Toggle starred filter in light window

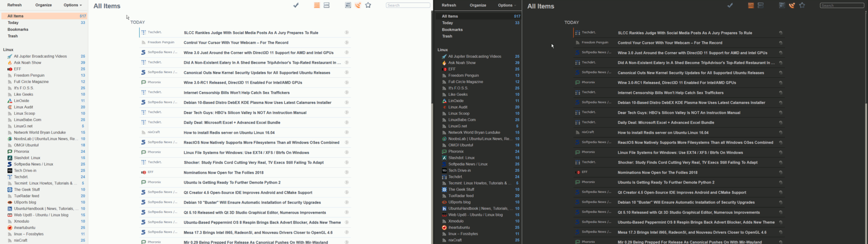click(x=368, y=5)
